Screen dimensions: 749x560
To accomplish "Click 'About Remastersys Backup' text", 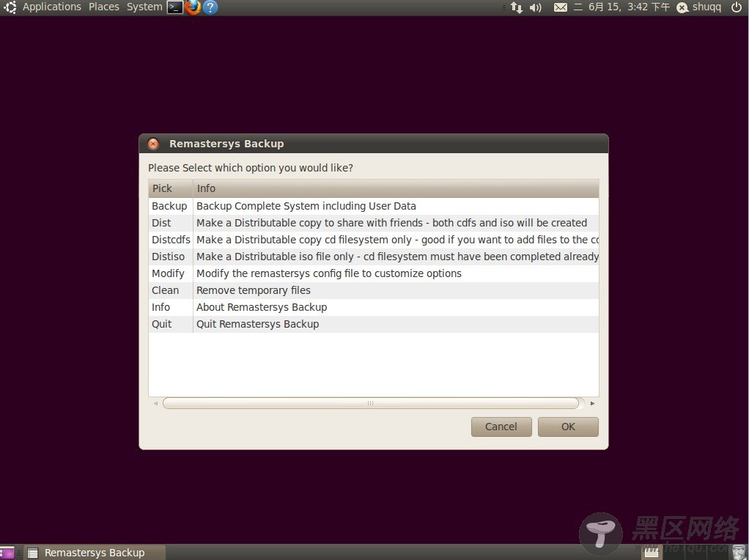I will (262, 307).
